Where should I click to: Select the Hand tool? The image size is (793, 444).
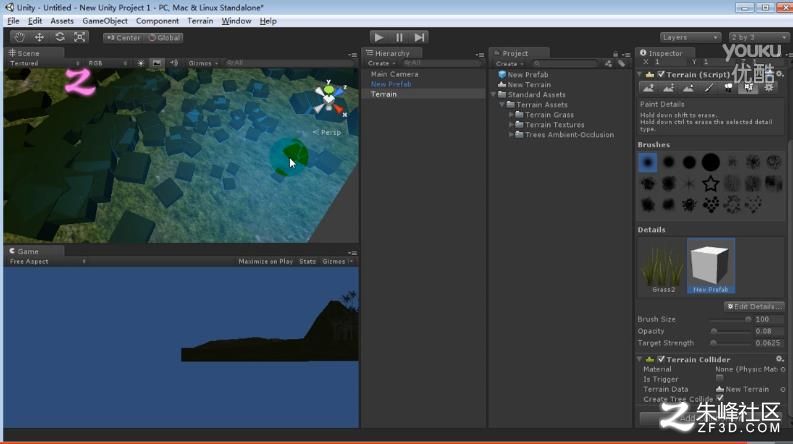point(19,37)
